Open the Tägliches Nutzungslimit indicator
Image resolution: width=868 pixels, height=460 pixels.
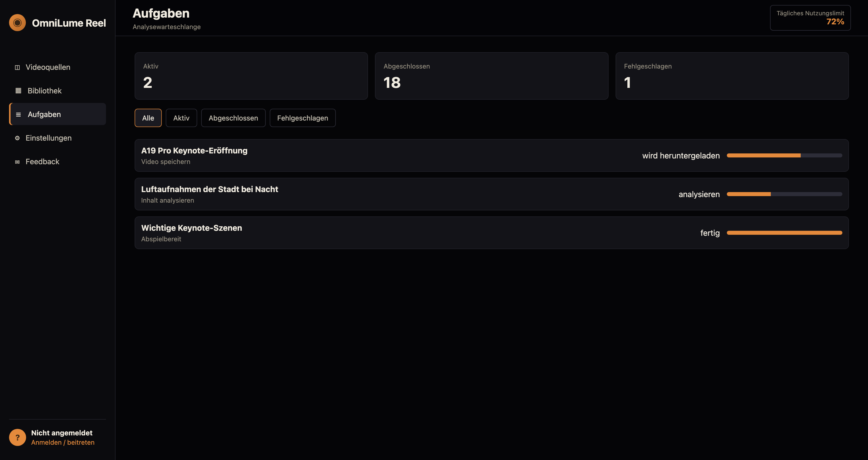(810, 18)
